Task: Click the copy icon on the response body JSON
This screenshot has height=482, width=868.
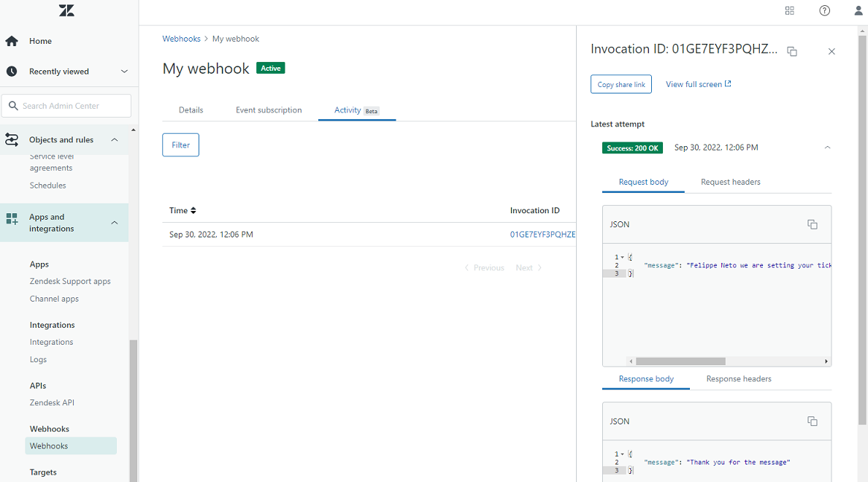Action: (x=813, y=421)
